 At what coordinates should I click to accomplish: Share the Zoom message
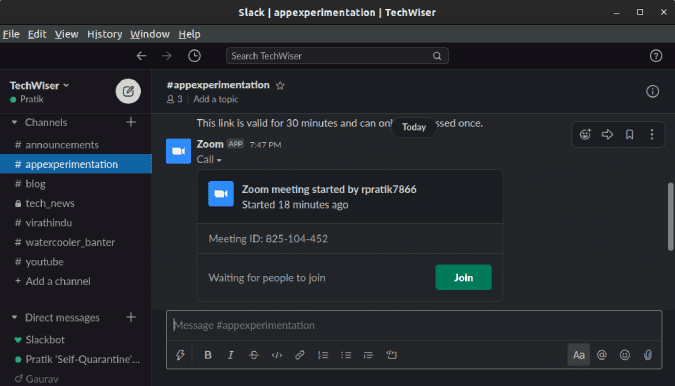[607, 135]
